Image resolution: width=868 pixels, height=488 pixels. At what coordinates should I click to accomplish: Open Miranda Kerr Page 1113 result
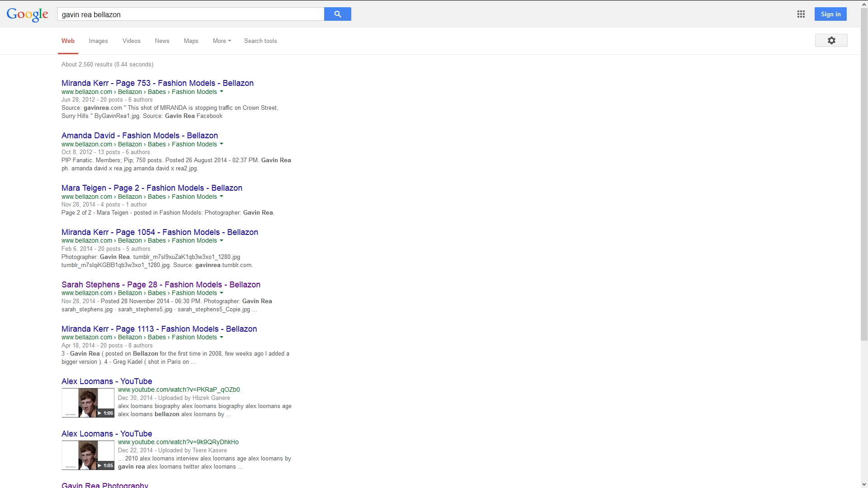159,329
